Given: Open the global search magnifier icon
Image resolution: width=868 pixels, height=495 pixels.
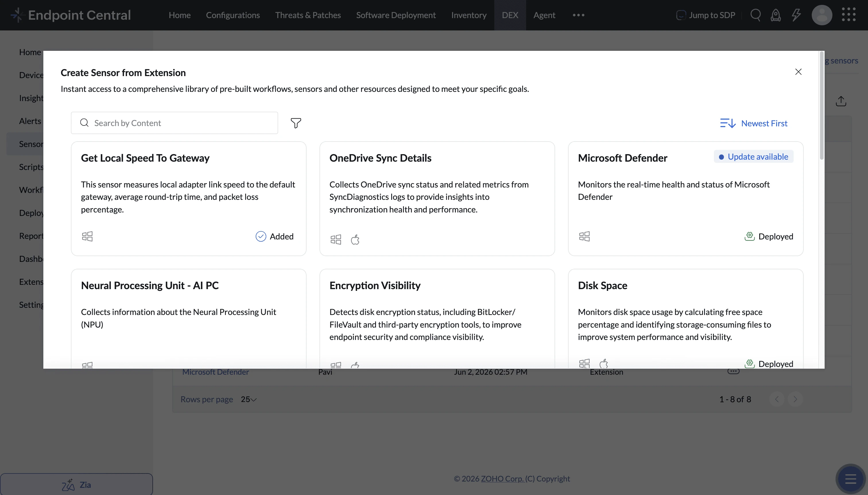Looking at the screenshot, I should pyautogui.click(x=755, y=15).
